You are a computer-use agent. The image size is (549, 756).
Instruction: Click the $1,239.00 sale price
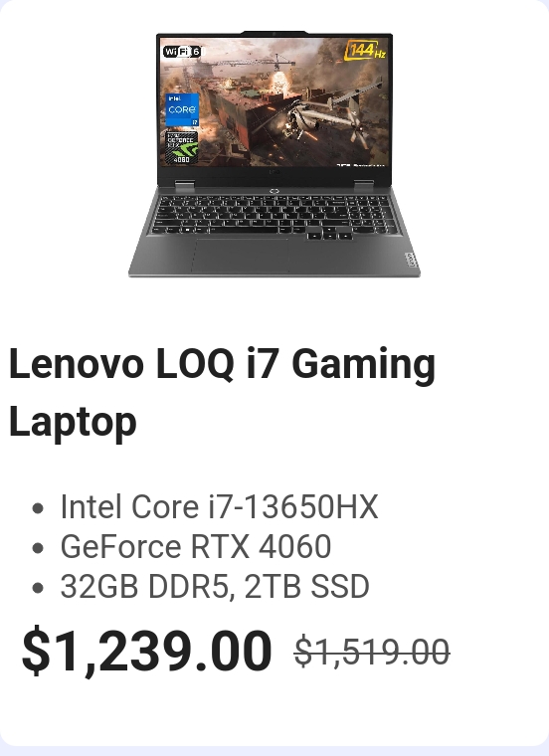(147, 652)
